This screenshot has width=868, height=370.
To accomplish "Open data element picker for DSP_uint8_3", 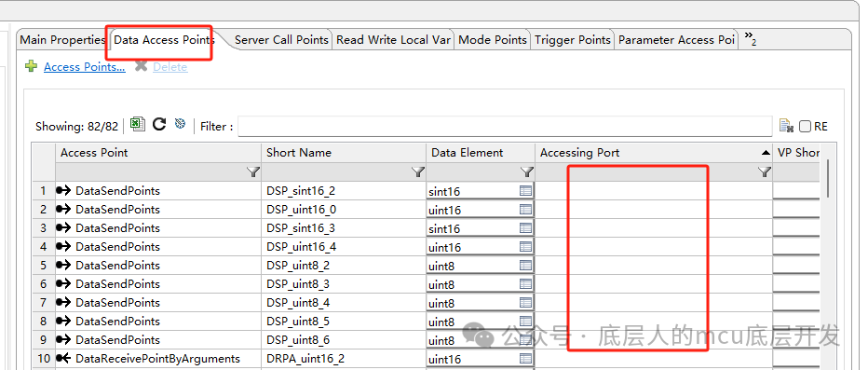I will point(525,284).
